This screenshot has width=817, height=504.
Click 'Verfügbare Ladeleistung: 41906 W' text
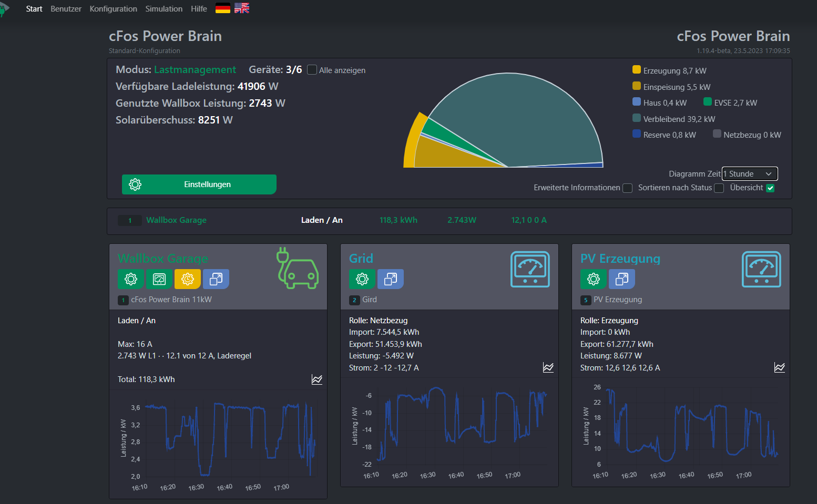point(197,86)
